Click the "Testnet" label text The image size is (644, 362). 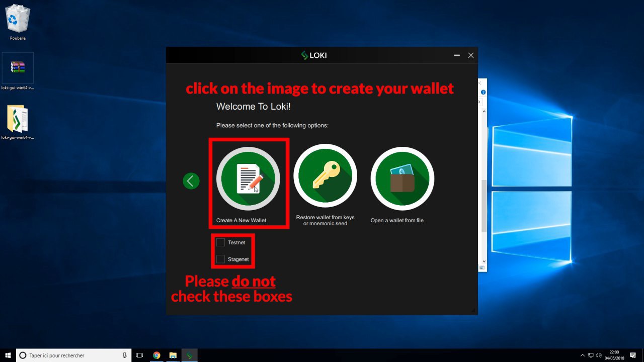(236, 242)
